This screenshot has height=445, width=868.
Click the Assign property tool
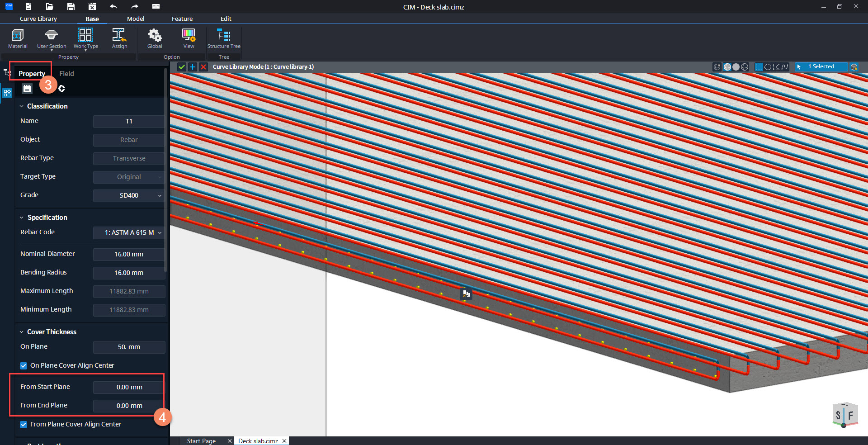coord(119,38)
